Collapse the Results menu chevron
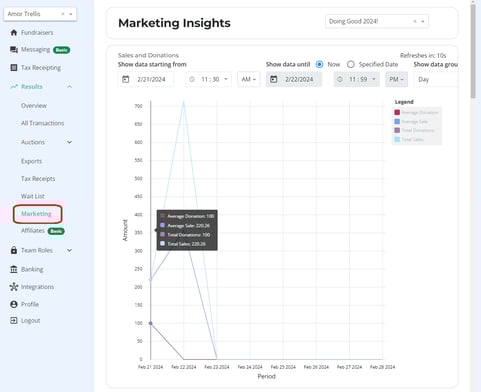This screenshot has width=481, height=392. point(69,87)
